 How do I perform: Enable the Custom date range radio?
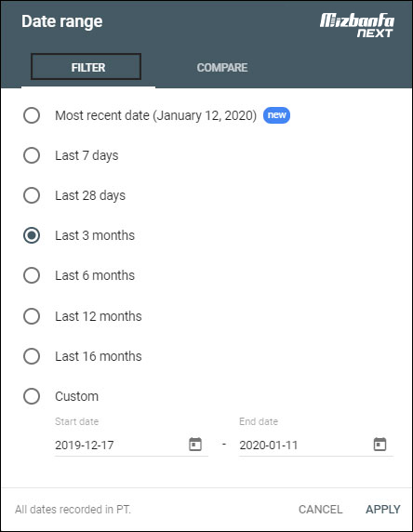(x=32, y=396)
